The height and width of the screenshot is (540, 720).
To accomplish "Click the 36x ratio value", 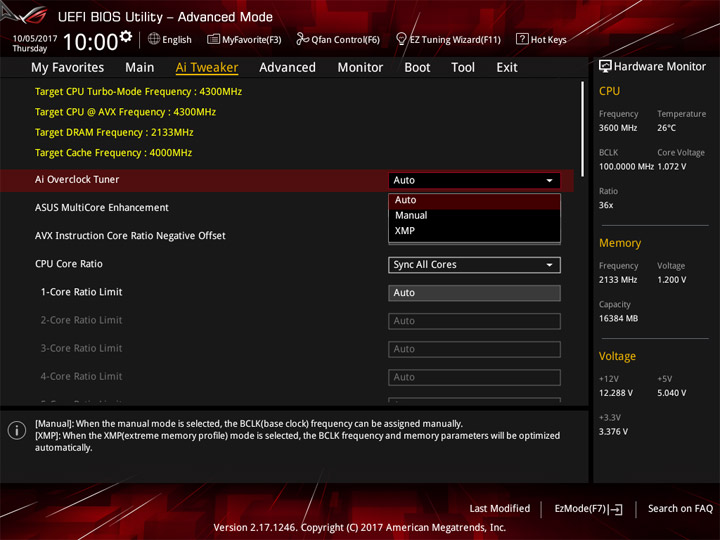I will (606, 205).
